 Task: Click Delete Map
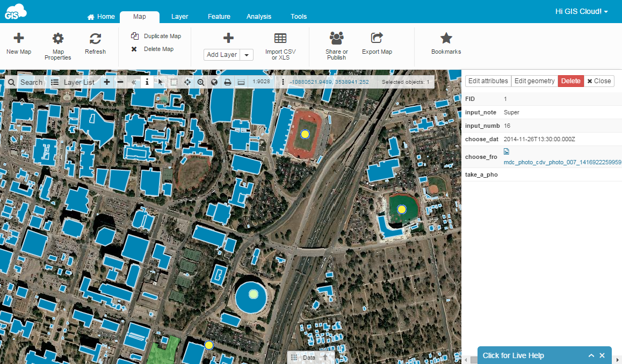[153, 49]
